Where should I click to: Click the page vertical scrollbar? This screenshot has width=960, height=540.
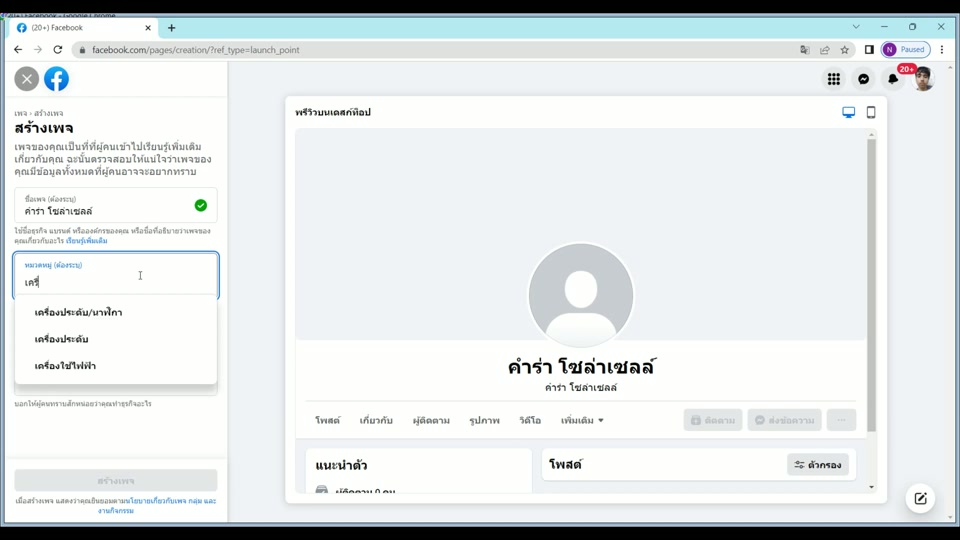(x=950, y=291)
